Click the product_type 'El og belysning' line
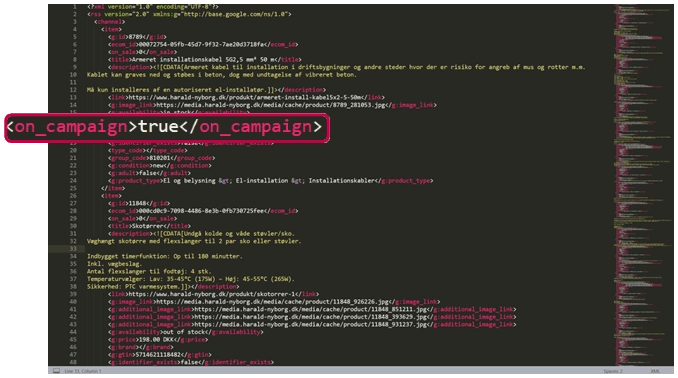678x378 pixels. 270,181
